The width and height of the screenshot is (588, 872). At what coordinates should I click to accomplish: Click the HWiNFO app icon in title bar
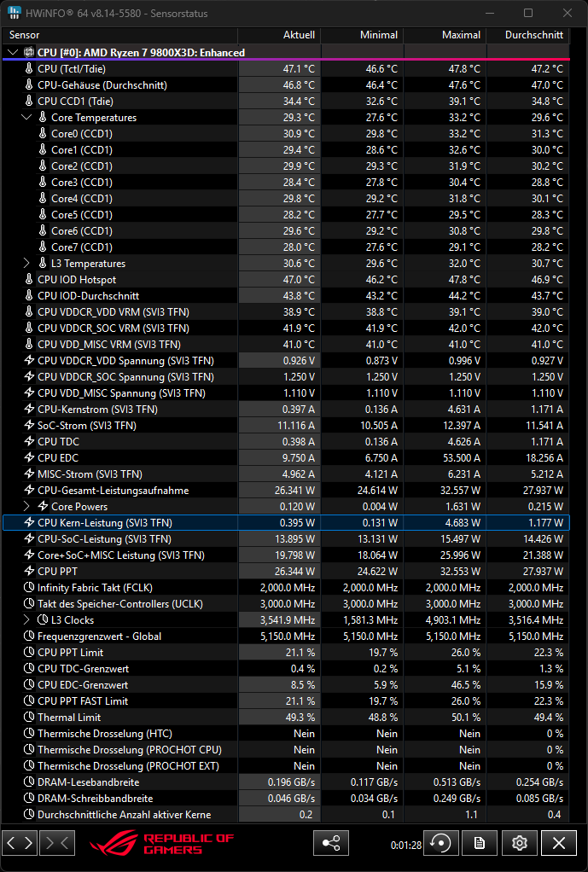(14, 13)
